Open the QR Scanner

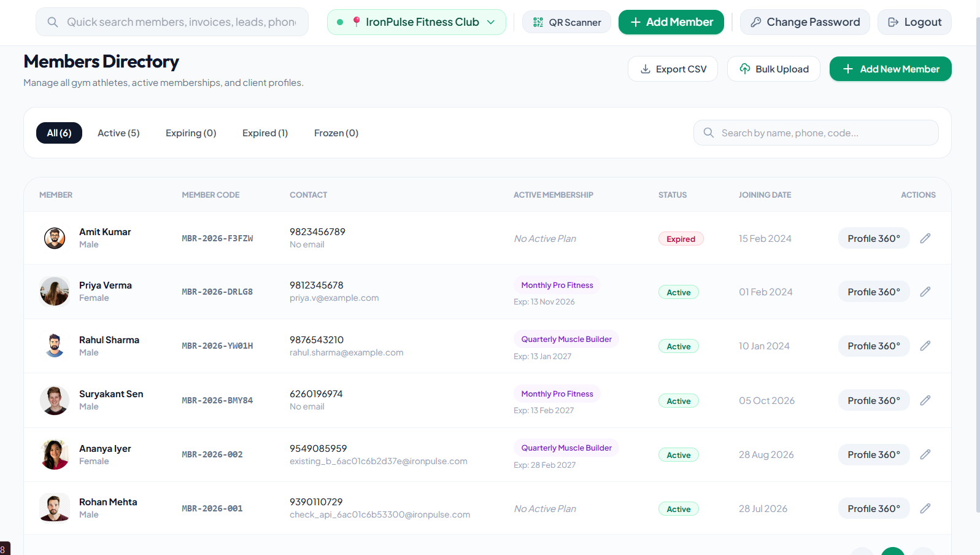[x=566, y=22]
